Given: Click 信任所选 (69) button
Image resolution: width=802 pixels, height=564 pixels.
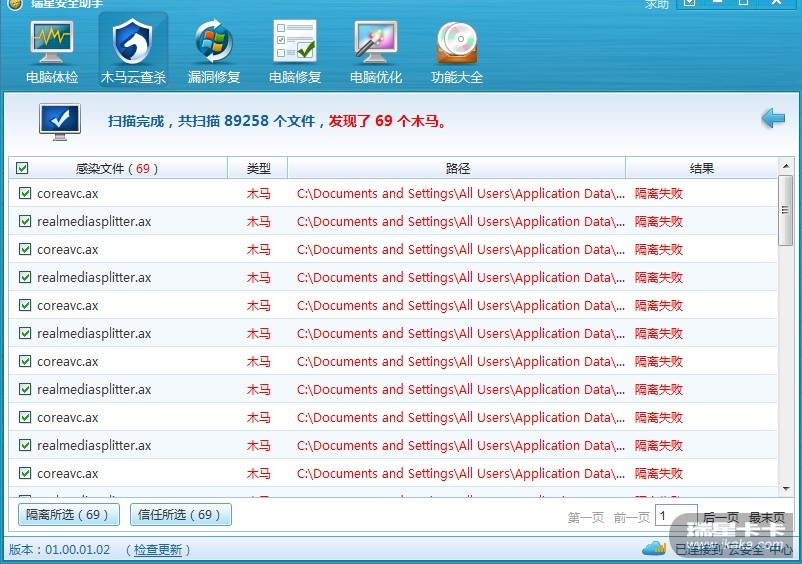Looking at the screenshot, I should click(x=181, y=514).
